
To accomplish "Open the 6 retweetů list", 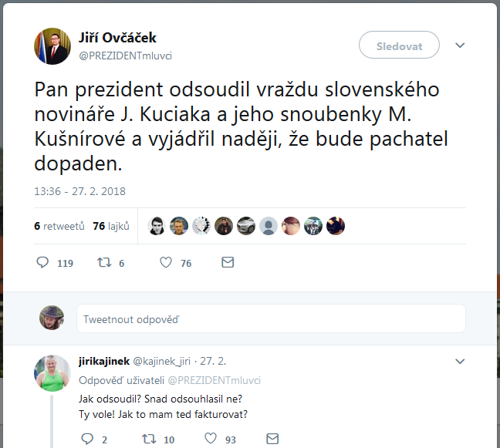I will coord(59,227).
